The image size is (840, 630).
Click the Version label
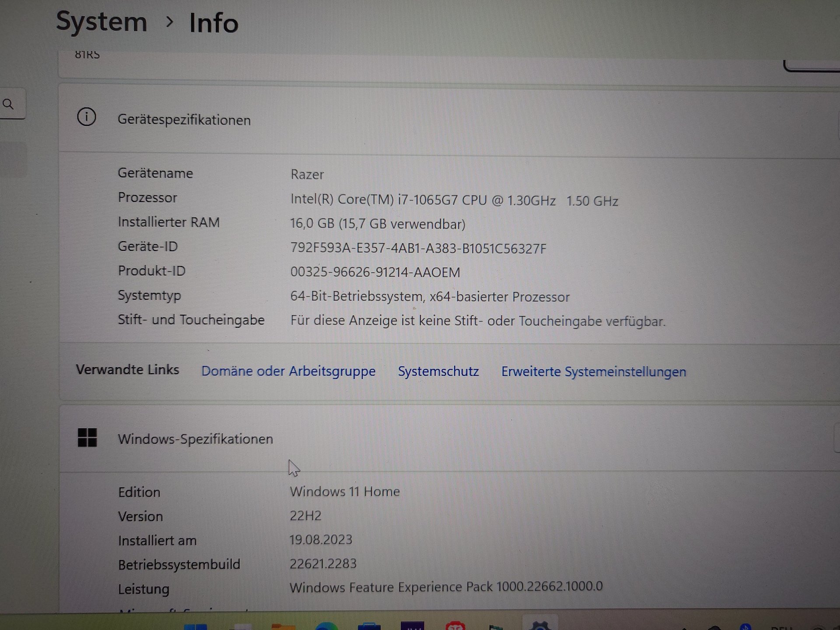140,517
